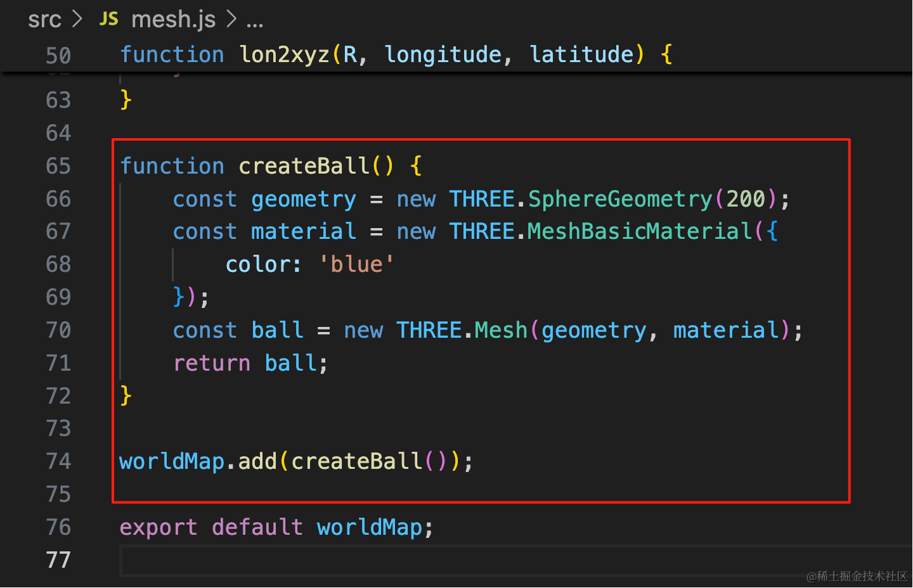Click line number 76 in the gutter

[58, 527]
